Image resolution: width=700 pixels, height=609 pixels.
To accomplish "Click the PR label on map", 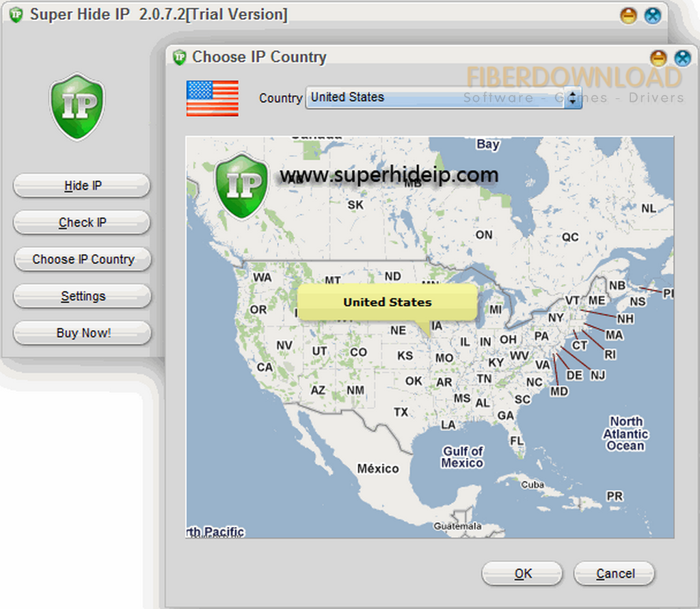I will pos(615,496).
